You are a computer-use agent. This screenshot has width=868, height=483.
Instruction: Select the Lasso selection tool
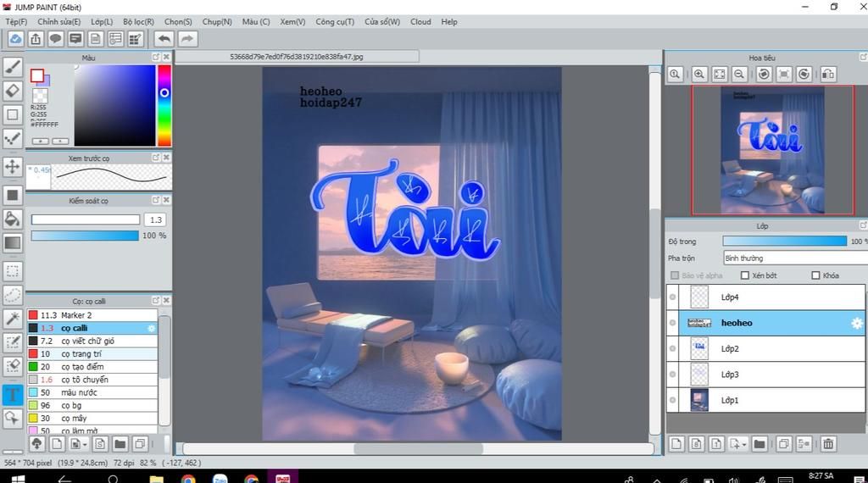coord(13,295)
